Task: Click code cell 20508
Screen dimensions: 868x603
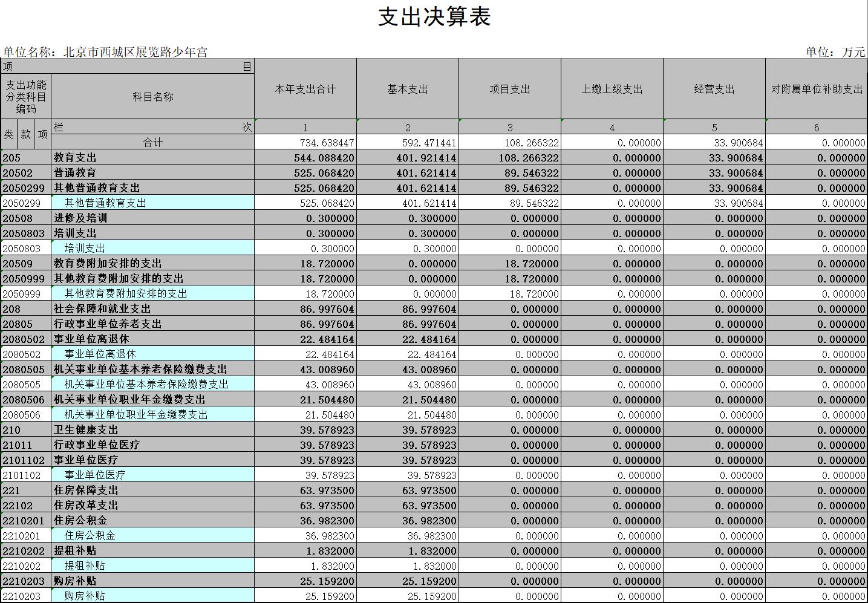Action: [x=26, y=218]
